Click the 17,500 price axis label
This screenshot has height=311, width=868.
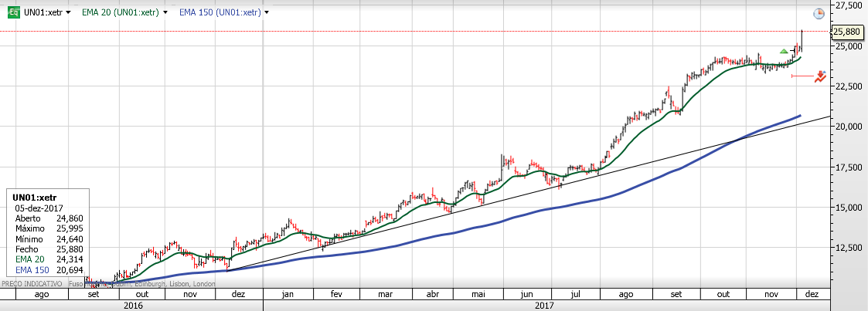click(x=848, y=167)
